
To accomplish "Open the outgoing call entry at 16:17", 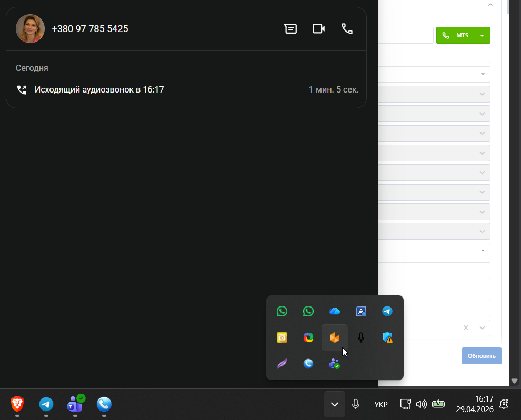I will click(x=186, y=90).
